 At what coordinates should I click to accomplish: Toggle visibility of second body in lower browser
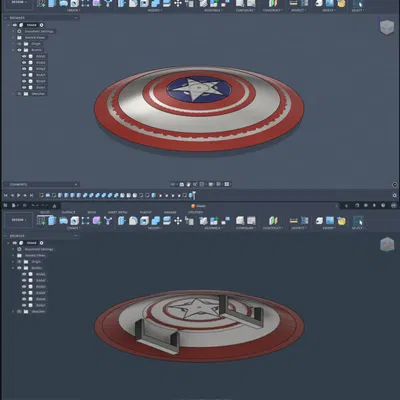[24, 280]
